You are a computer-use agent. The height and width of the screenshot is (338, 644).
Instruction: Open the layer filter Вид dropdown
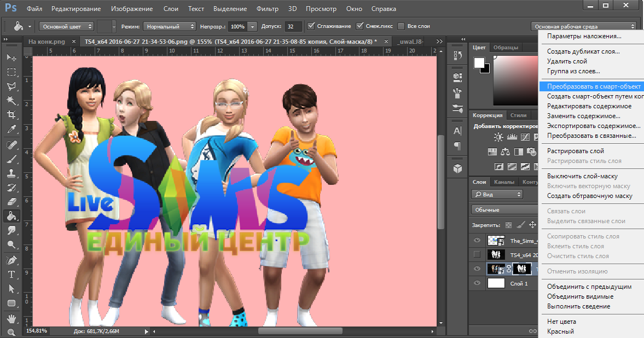[497, 194]
